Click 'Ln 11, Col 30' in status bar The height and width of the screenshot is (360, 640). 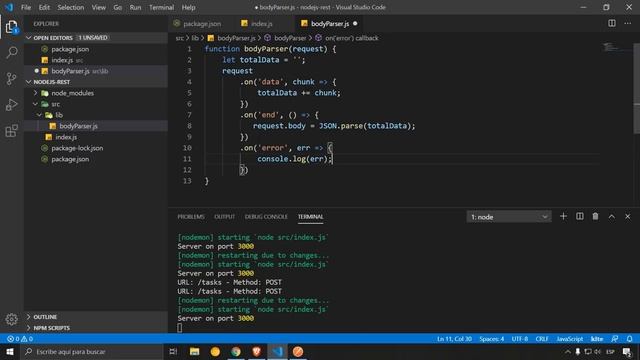(454, 339)
